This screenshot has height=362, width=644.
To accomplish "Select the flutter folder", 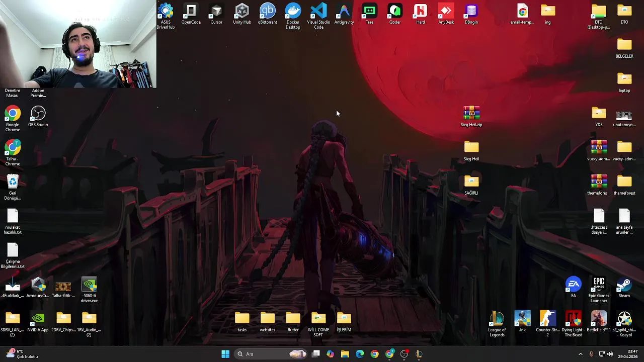I will (x=293, y=322).
